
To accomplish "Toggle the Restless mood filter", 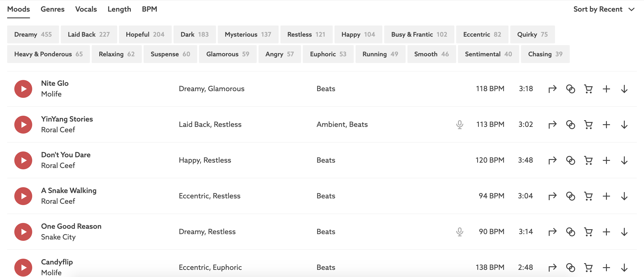I will click(306, 34).
